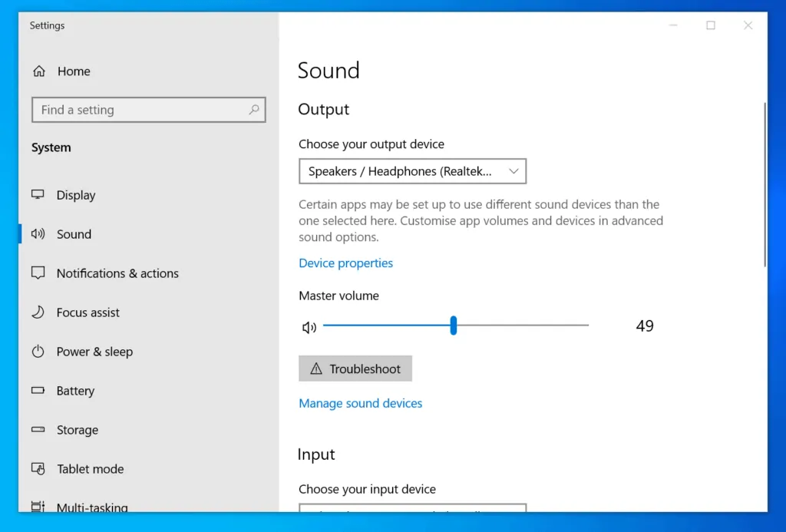Image resolution: width=786 pixels, height=532 pixels.
Task: Click the Focus assist moon icon
Action: click(38, 312)
